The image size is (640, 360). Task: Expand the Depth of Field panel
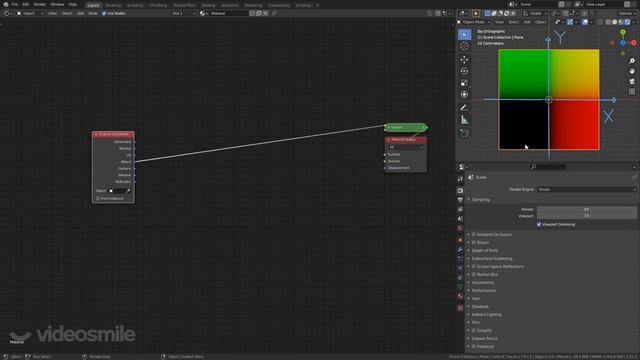click(484, 251)
